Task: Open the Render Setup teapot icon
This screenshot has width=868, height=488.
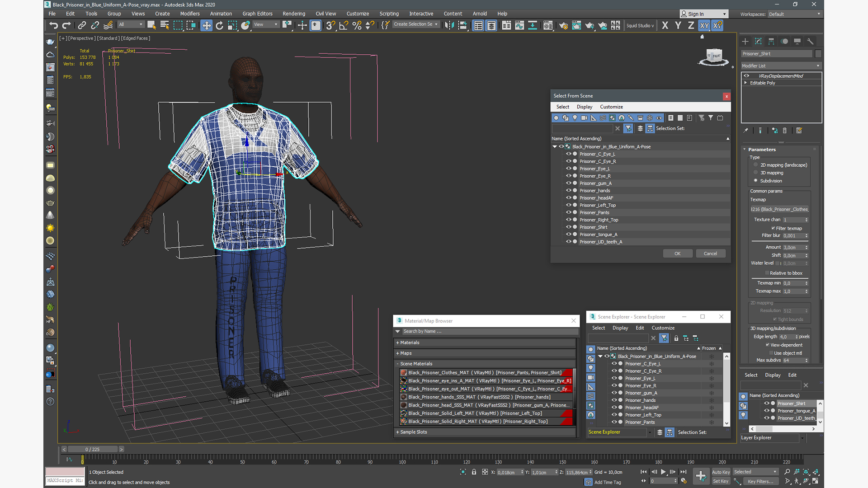Action: pos(563,25)
